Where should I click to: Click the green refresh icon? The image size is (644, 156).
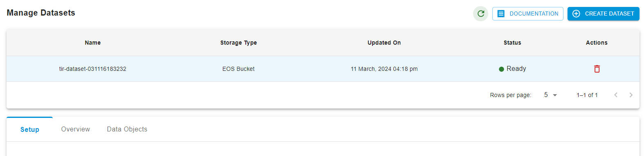point(480,14)
